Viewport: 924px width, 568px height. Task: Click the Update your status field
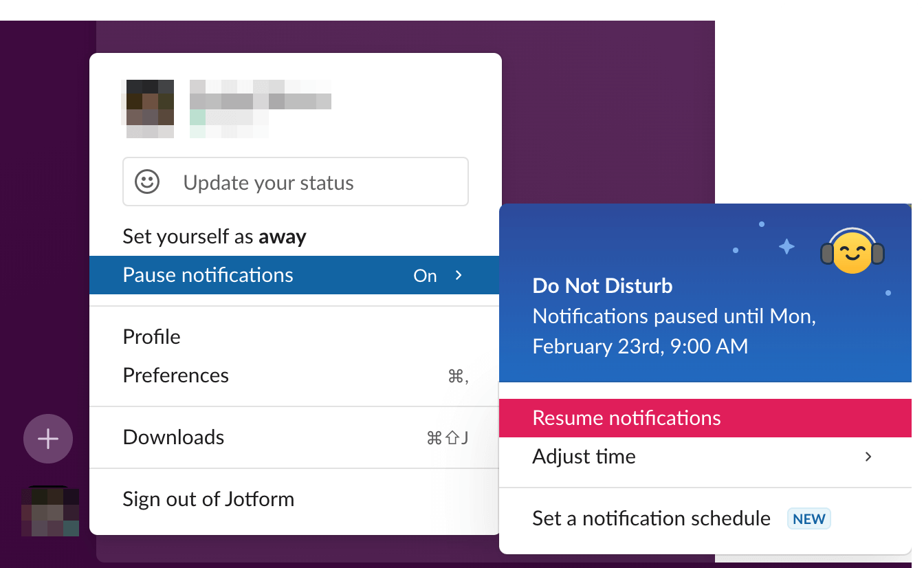tap(268, 182)
